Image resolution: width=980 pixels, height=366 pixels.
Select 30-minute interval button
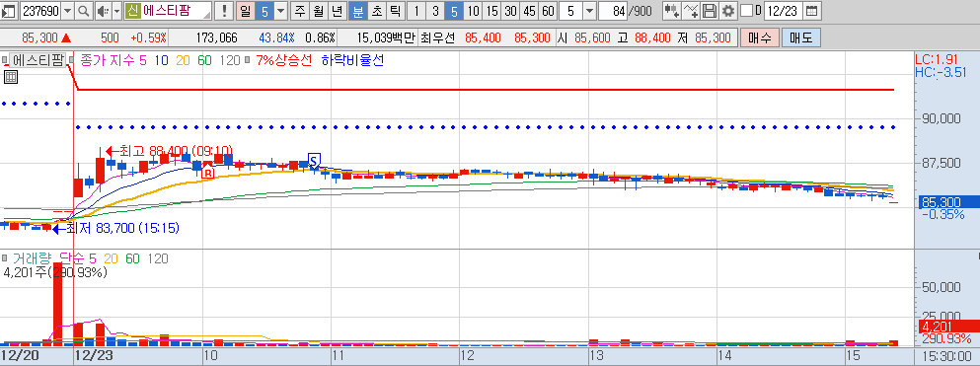point(511,11)
